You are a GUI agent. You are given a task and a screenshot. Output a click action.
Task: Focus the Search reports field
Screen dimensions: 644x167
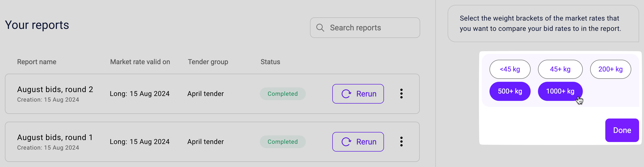(365, 28)
